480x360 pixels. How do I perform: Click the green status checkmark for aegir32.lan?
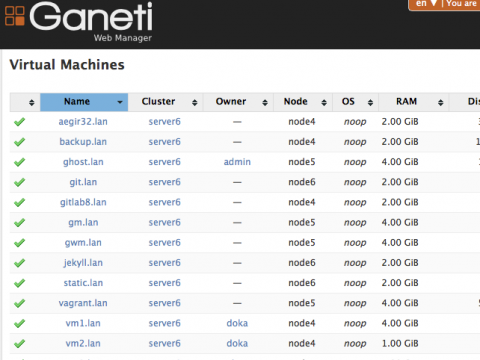point(20,122)
